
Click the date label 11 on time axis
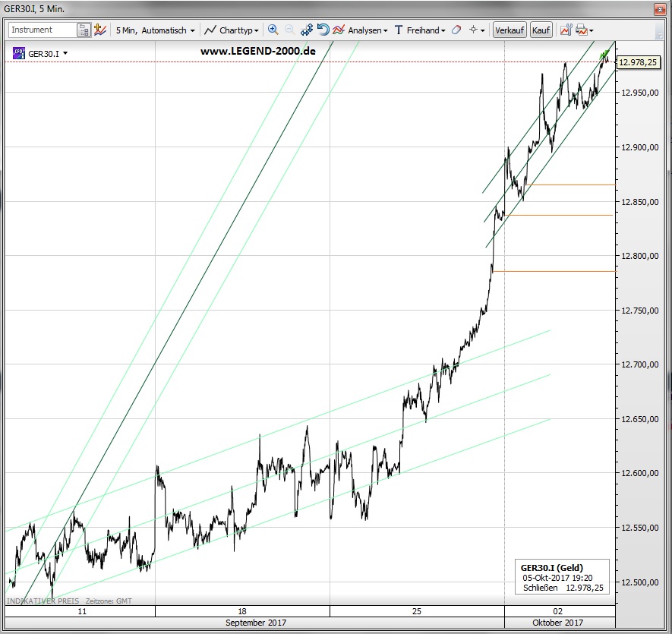click(82, 611)
